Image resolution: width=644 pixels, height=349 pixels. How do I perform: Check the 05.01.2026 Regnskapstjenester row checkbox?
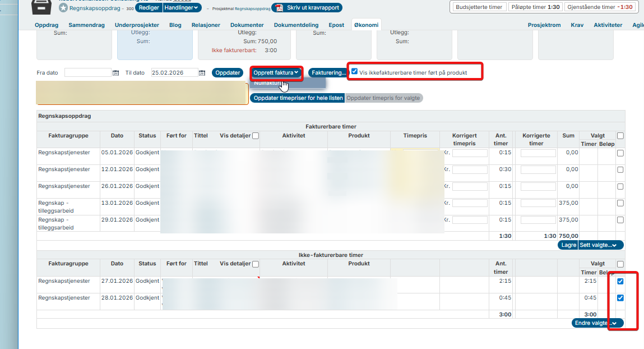(x=620, y=153)
